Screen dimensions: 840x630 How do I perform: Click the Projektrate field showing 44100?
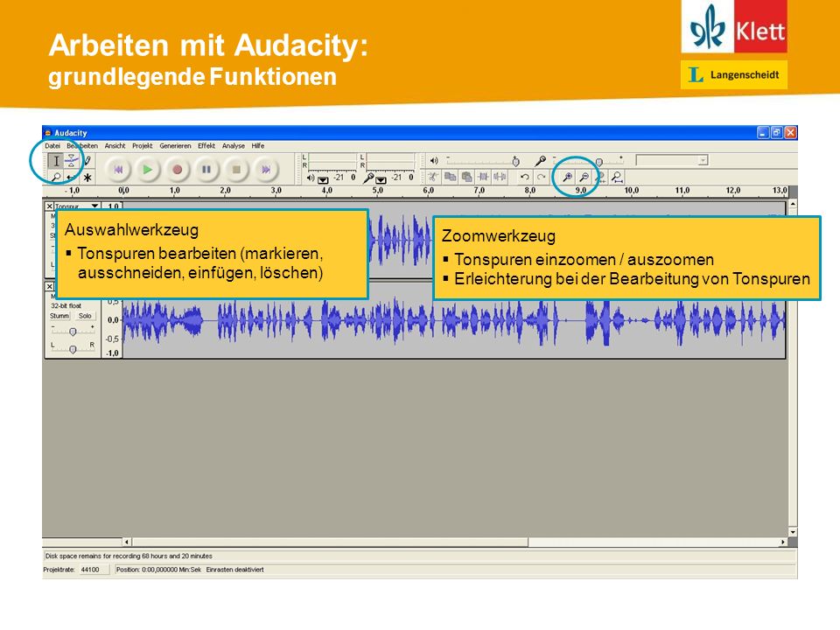coord(94,570)
